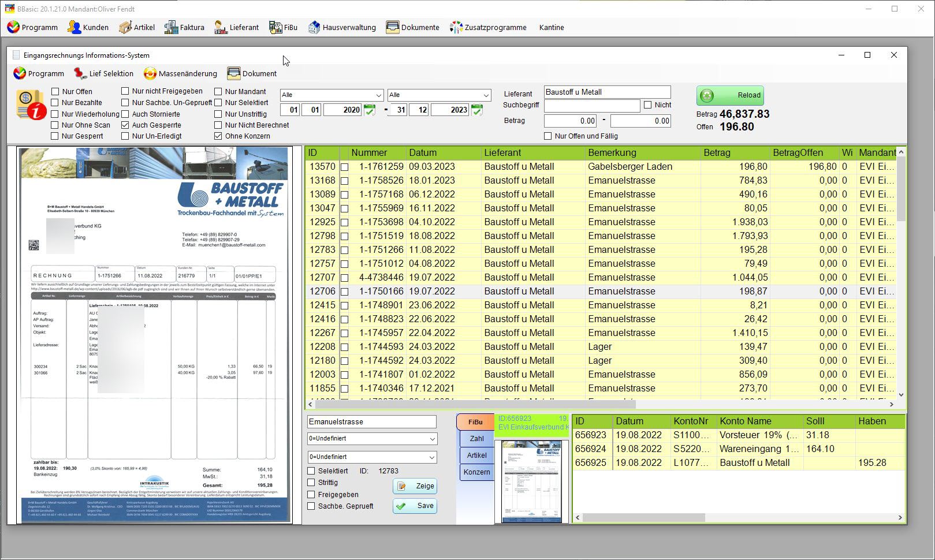Select invoice row 1-1758526
Image resolution: width=935 pixels, height=560 pixels.
(x=600, y=181)
